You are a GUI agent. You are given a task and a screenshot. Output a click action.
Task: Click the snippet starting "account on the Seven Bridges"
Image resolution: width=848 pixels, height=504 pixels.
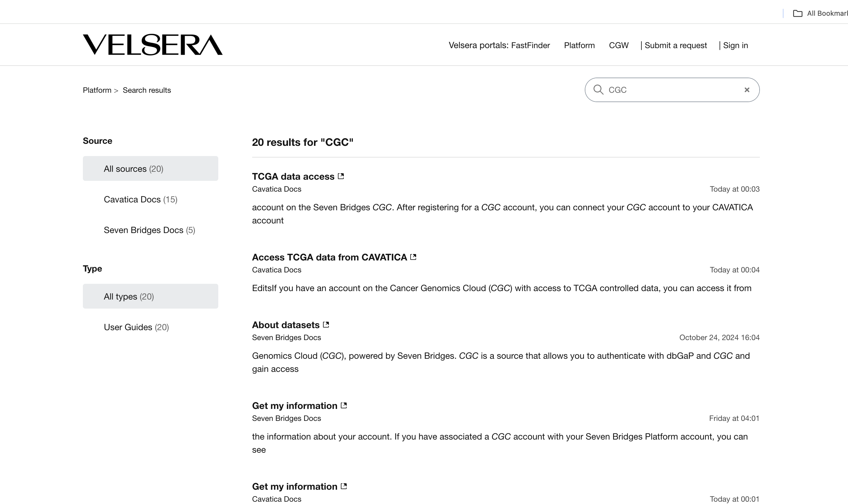[x=502, y=213]
